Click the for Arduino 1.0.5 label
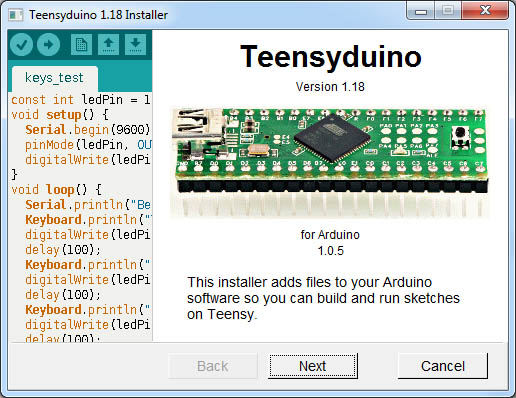 pos(330,243)
